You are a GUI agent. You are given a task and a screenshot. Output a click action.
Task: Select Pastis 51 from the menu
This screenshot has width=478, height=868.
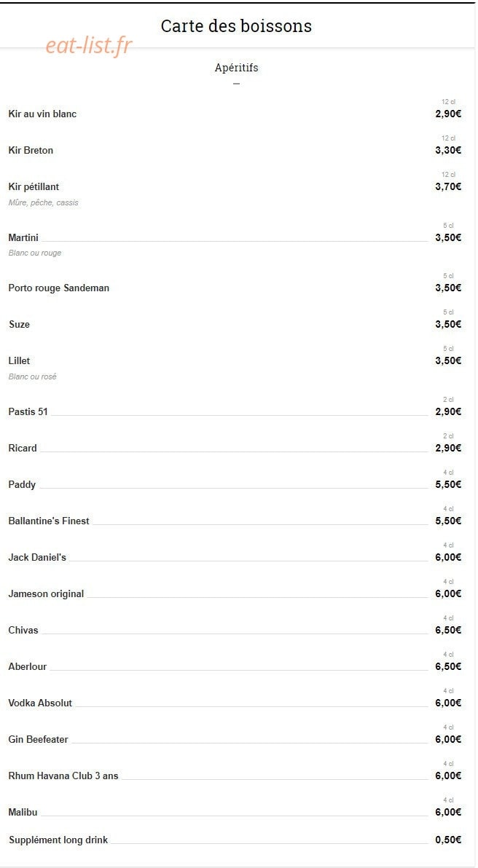28,412
